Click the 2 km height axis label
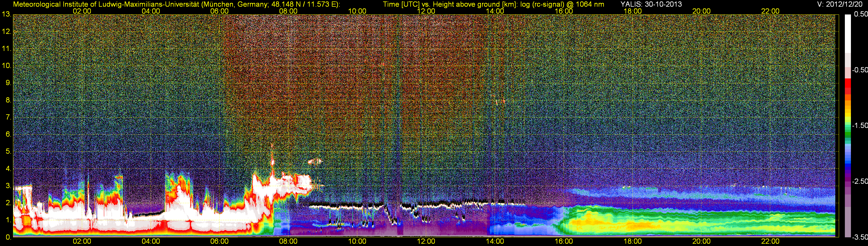The height and width of the screenshot is (246, 868). click(x=8, y=203)
